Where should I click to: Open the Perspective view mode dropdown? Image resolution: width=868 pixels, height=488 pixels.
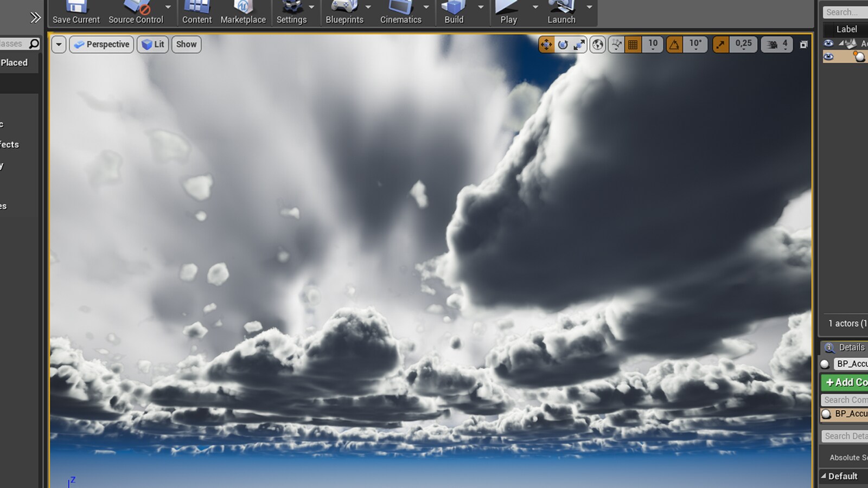coord(101,44)
